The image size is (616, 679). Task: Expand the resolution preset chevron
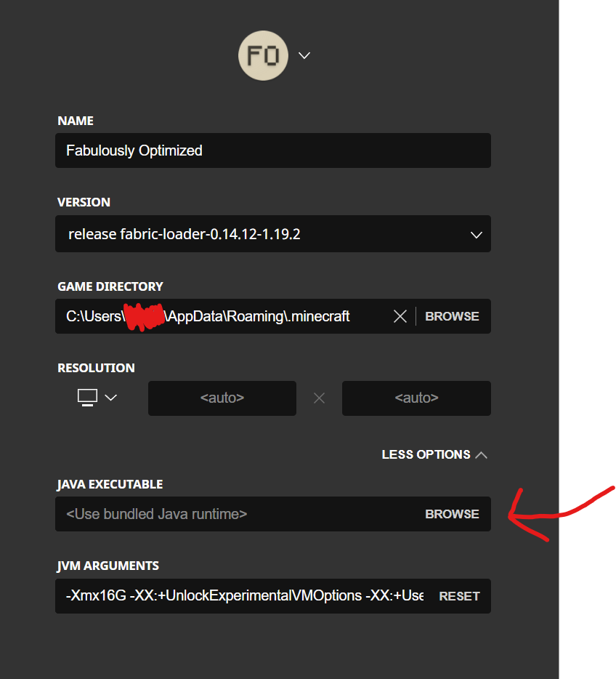click(111, 398)
